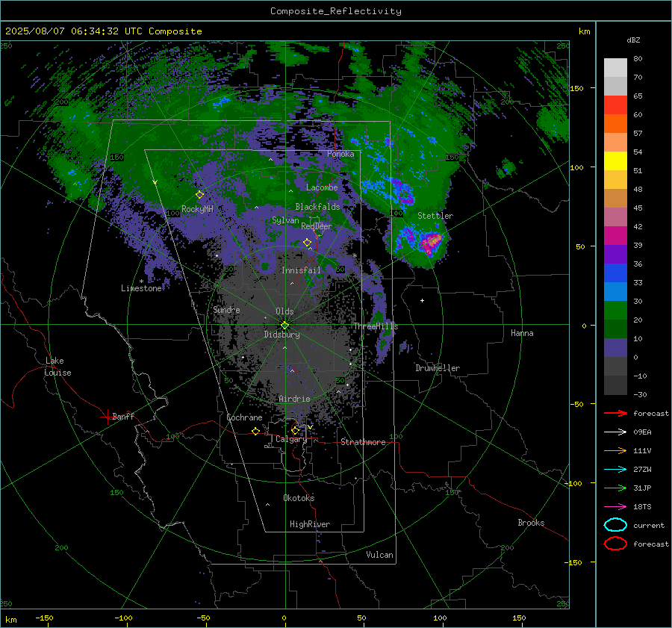Click the green 31JP arrow legend icon
The width and height of the screenshot is (672, 628).
(x=615, y=488)
